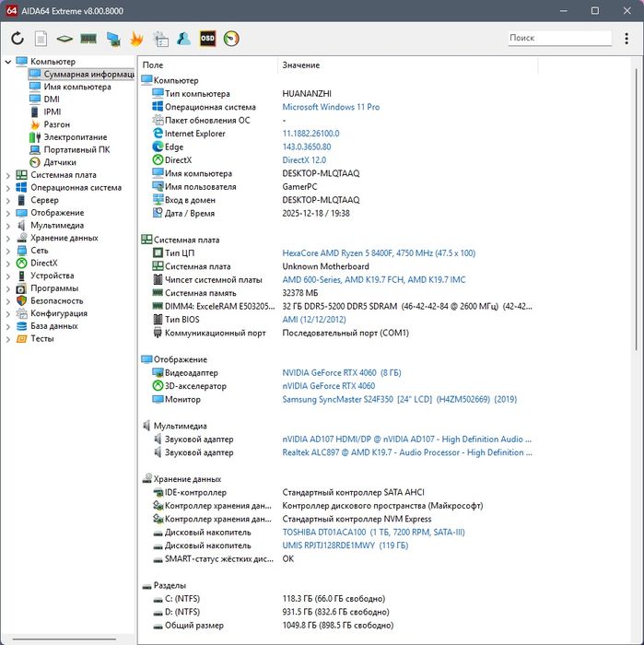The width and height of the screenshot is (644, 645).
Task: Click the AIDA64 title bar app icon
Action: tap(11, 11)
